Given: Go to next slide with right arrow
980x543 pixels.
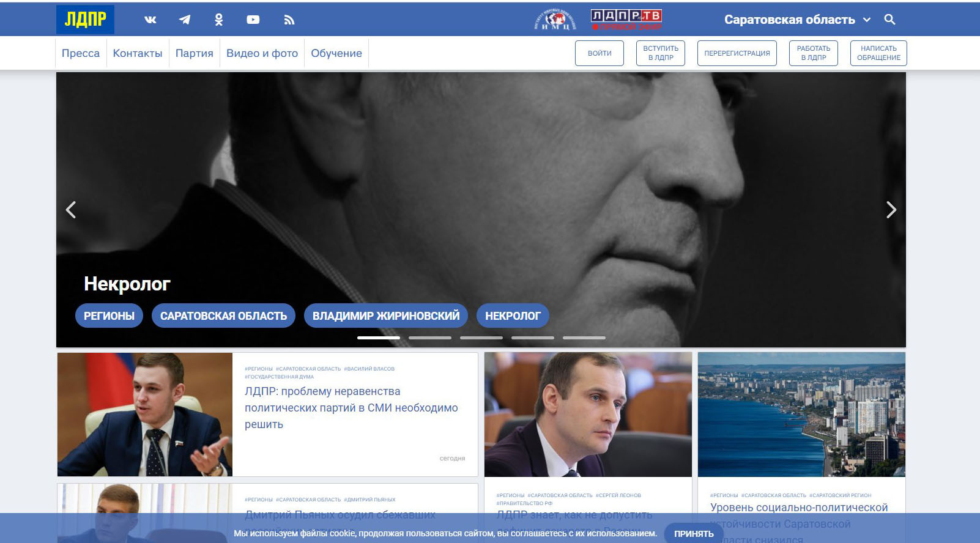Looking at the screenshot, I should pyautogui.click(x=891, y=210).
